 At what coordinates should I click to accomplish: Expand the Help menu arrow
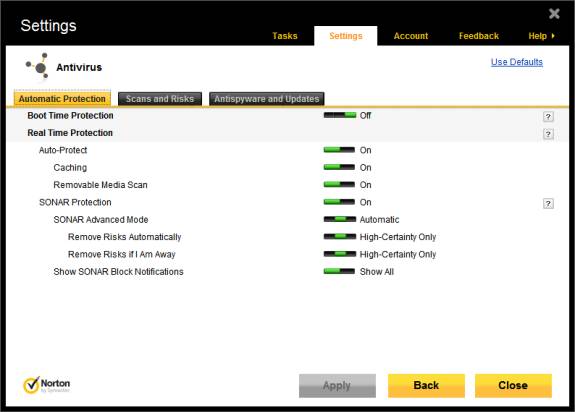(553, 36)
